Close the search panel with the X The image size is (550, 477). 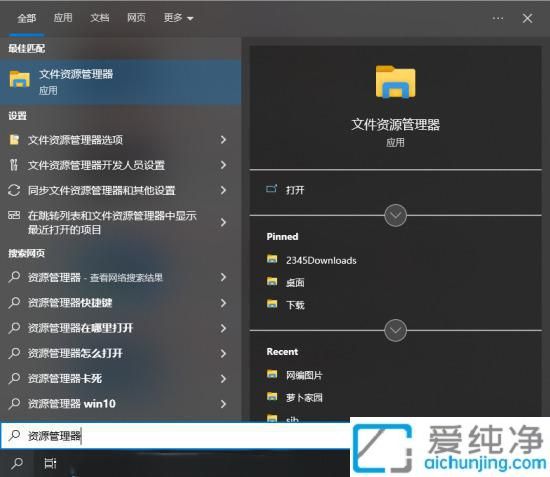point(527,18)
